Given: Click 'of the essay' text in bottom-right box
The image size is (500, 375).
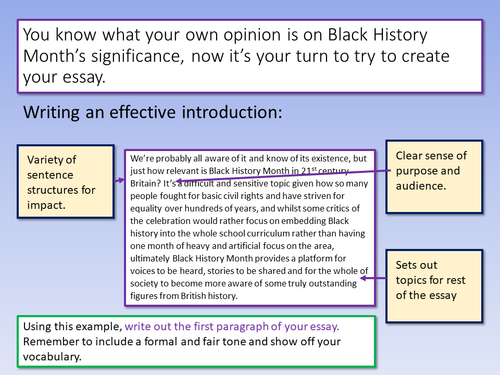Looking at the screenshot, I should [x=426, y=295].
